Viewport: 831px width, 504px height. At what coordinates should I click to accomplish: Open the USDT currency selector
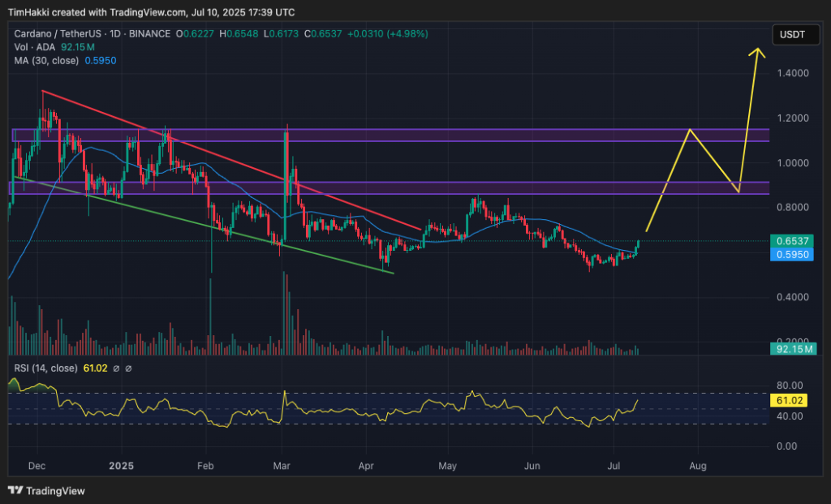[790, 35]
